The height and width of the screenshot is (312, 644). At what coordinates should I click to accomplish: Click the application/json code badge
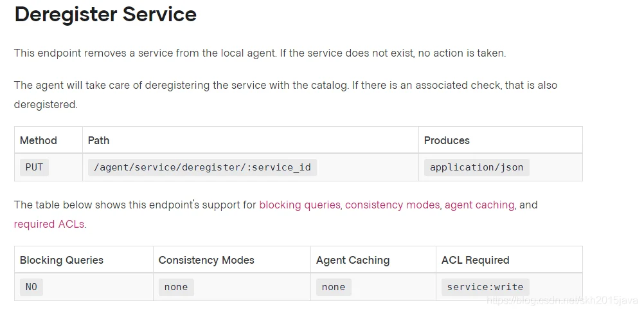[476, 167]
